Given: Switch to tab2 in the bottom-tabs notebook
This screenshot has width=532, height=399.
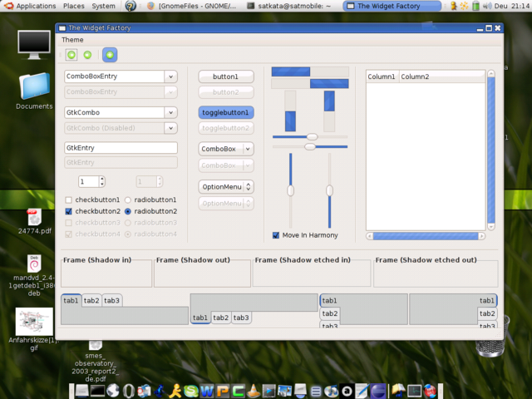Looking at the screenshot, I should (x=220, y=318).
